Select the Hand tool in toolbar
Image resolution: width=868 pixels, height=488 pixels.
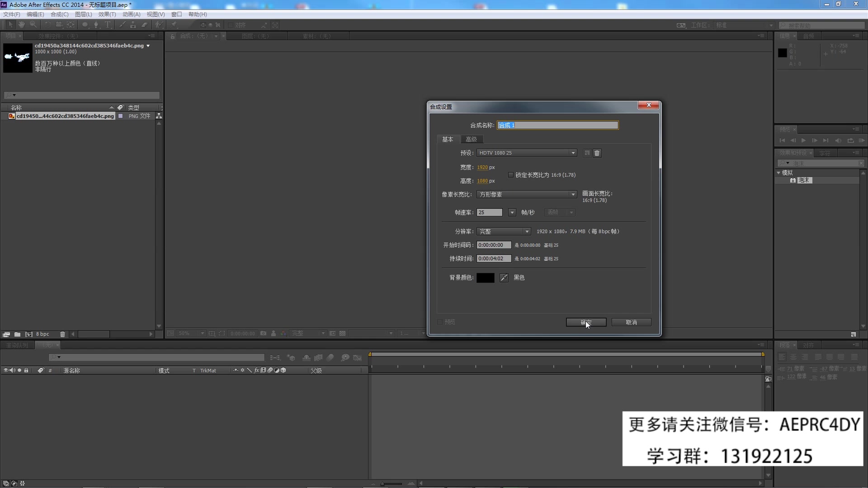coord(22,25)
